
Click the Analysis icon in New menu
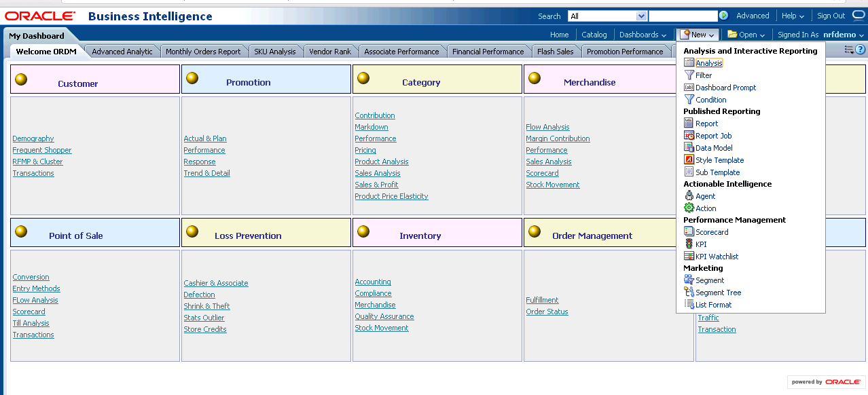click(689, 63)
